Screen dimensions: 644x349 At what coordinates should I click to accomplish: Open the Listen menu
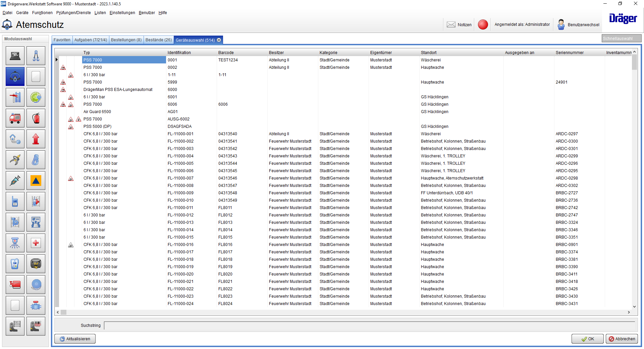(100, 13)
